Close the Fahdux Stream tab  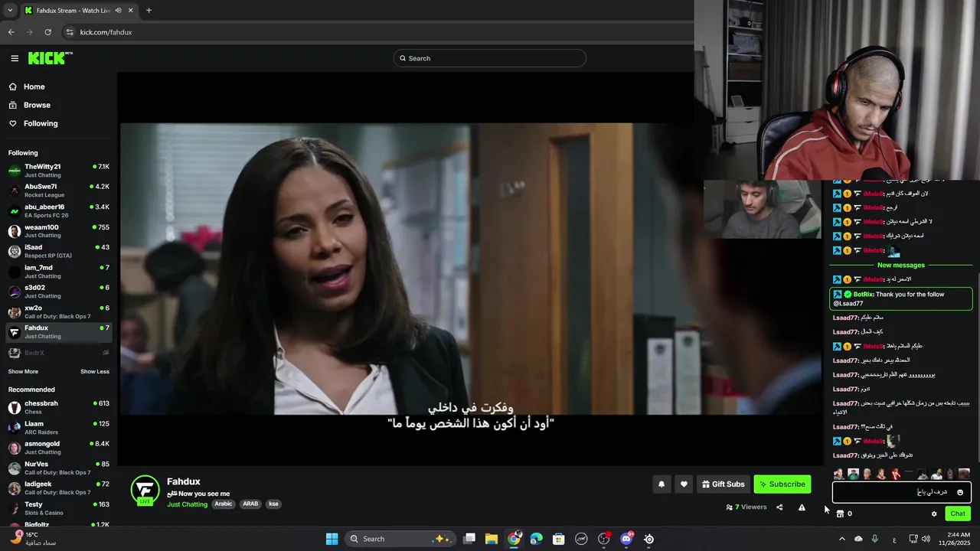(x=130, y=11)
